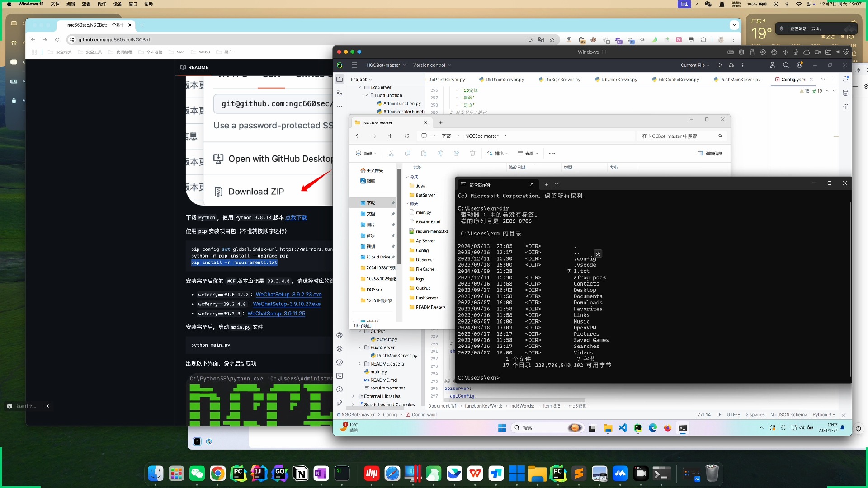The width and height of the screenshot is (868, 488).
Task: Switch to PushMainServer.py editor tab
Action: pyautogui.click(x=737, y=80)
